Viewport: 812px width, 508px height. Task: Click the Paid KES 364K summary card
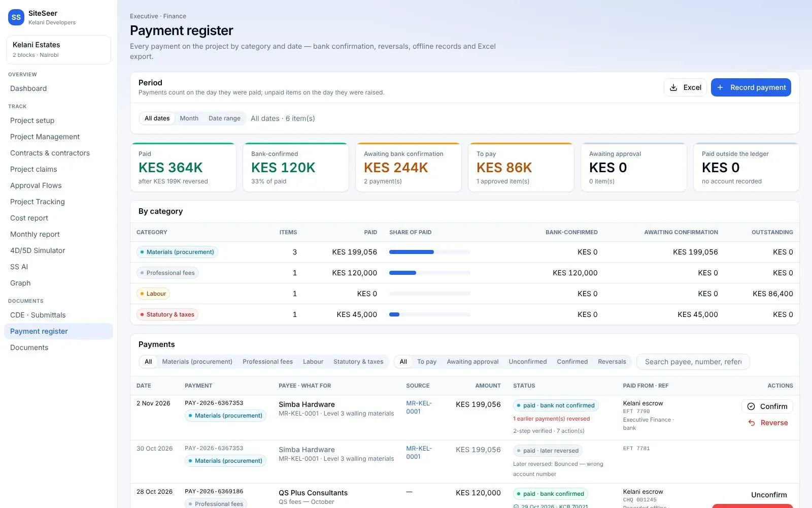click(183, 168)
